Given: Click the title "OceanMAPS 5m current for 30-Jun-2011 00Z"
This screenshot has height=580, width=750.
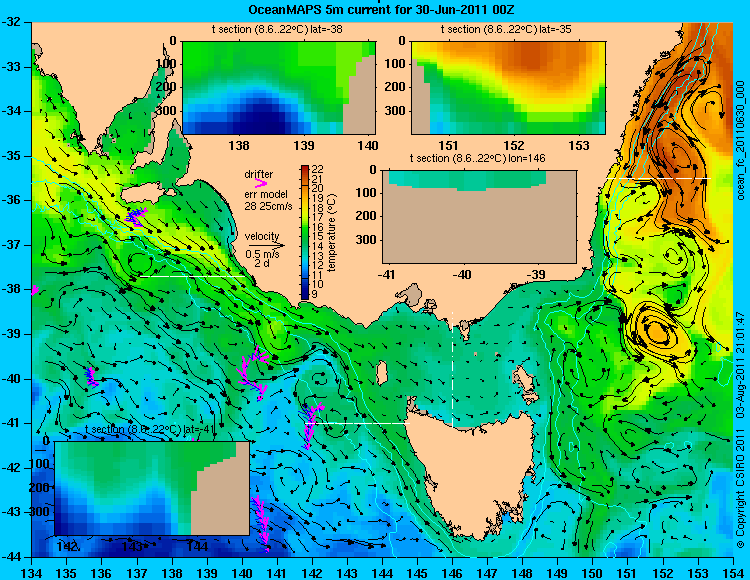Looking at the screenshot, I should pos(381,10).
